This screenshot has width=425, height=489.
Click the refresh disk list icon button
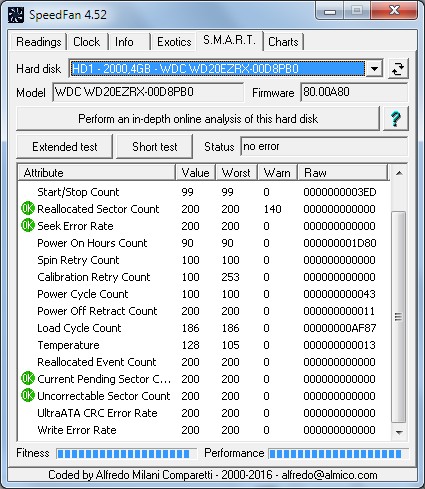point(398,69)
